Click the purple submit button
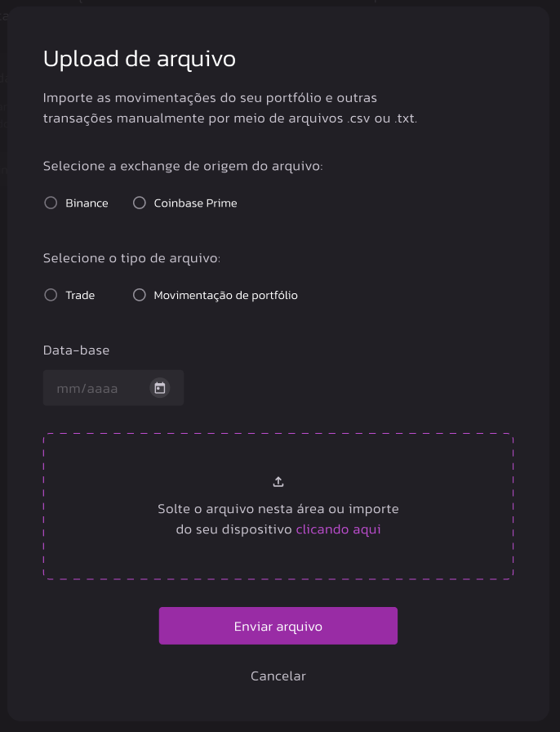 pyautogui.click(x=278, y=625)
